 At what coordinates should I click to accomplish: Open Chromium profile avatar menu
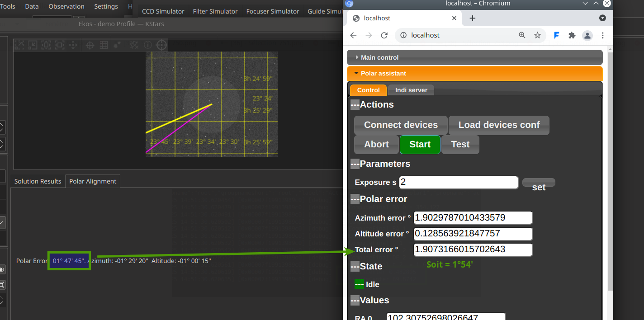(587, 35)
